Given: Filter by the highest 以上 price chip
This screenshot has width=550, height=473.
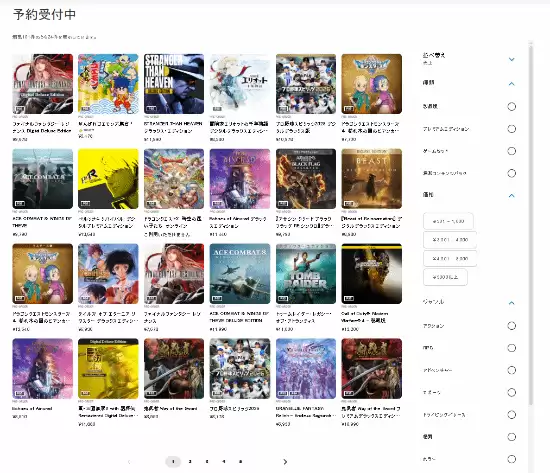Looking at the screenshot, I should pos(445,277).
